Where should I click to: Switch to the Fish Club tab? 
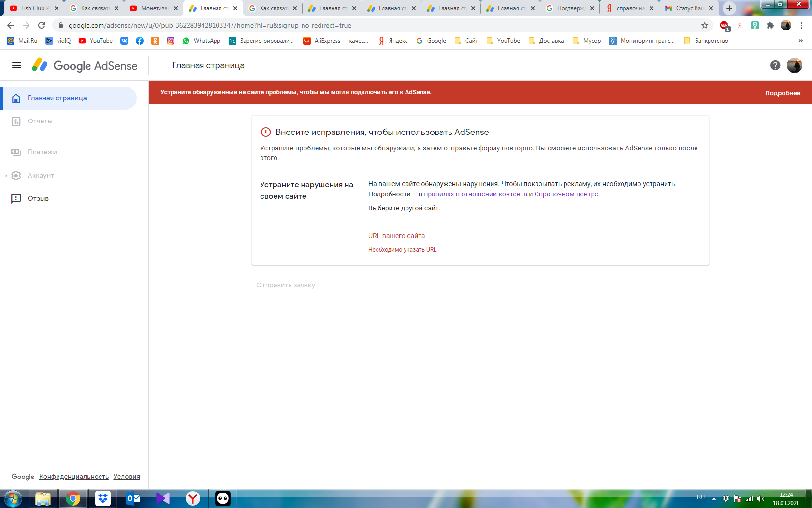(x=33, y=8)
